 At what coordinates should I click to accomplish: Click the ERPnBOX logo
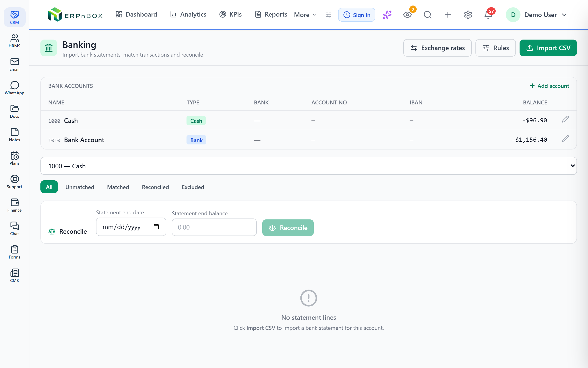tap(75, 14)
